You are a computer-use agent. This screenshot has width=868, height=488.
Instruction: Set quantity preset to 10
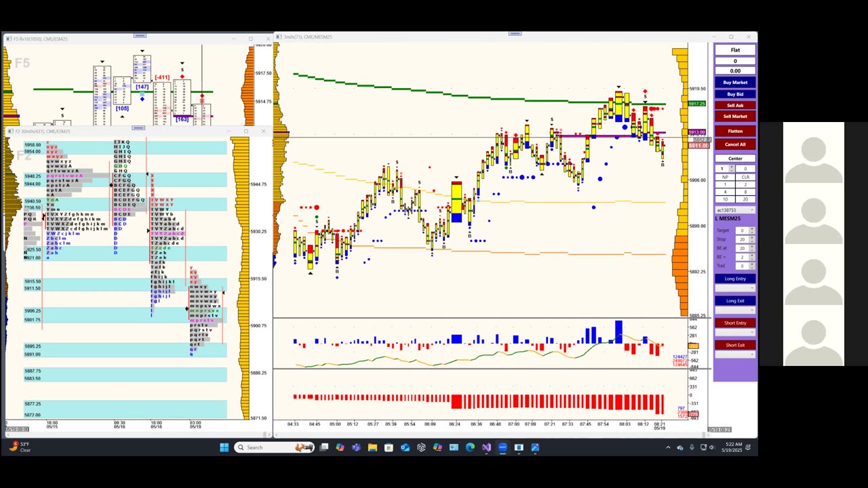(725, 199)
